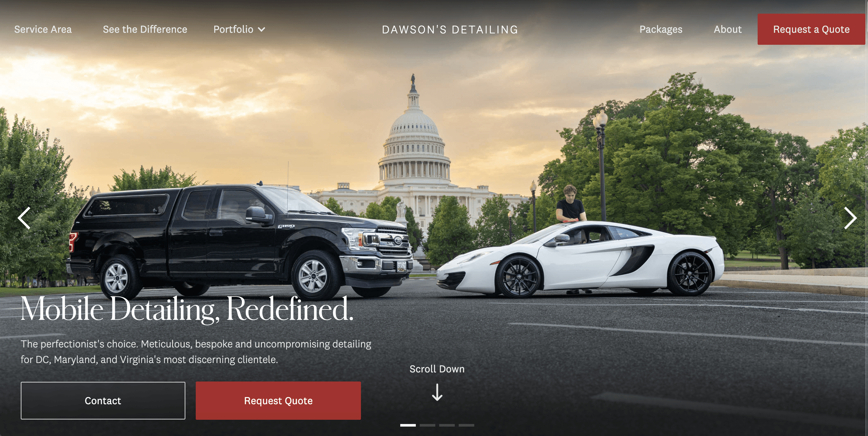Jump to the second slide indicator
Image resolution: width=868 pixels, height=436 pixels.
coord(427,425)
